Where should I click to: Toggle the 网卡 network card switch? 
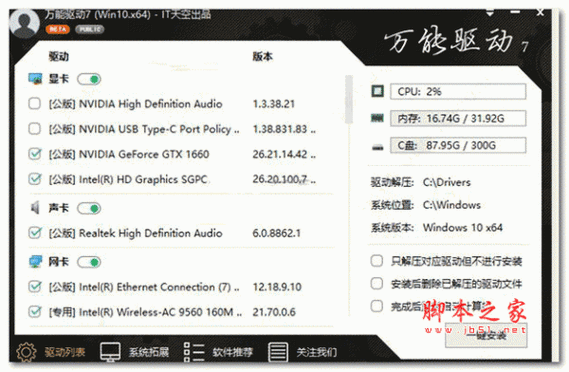point(89,262)
